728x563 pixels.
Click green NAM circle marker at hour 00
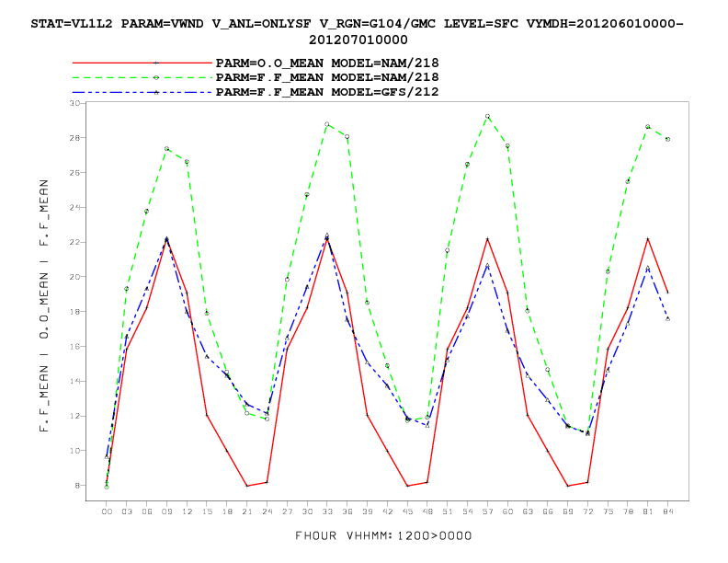107,487
